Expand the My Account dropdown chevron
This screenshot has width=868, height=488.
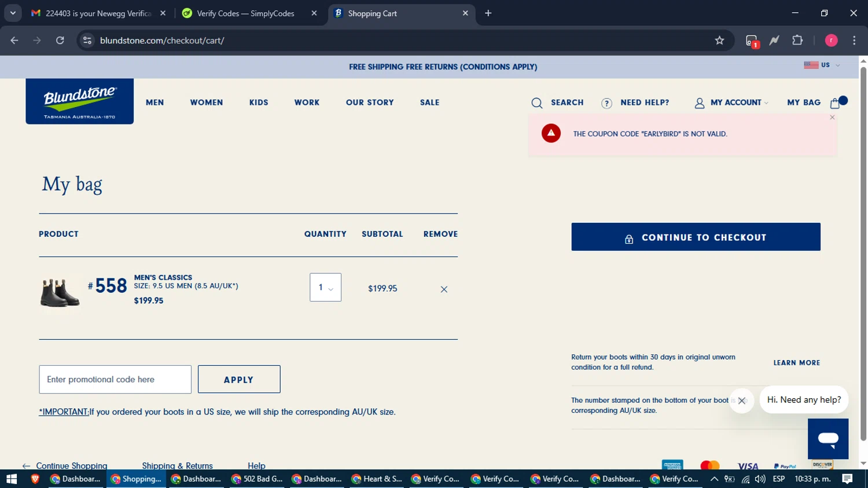coord(766,103)
